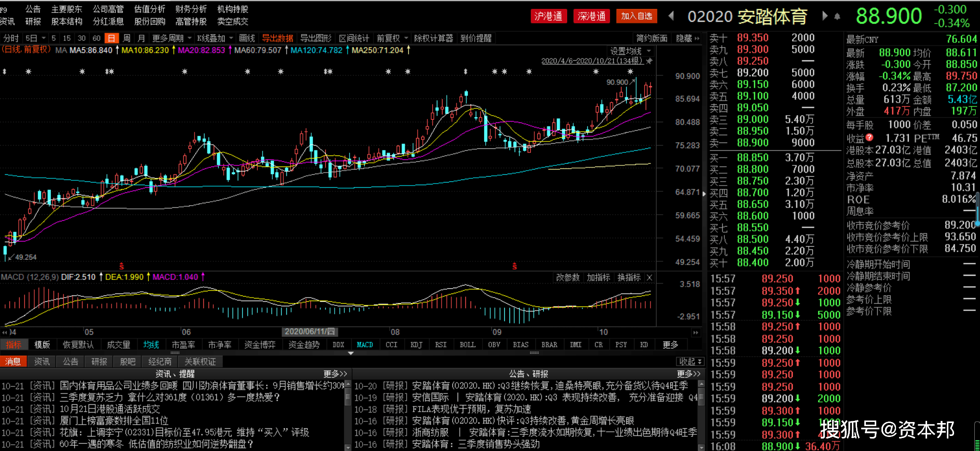Open the 除权计算器 tool
Viewport: 980px width, 451px height.
[x=434, y=38]
